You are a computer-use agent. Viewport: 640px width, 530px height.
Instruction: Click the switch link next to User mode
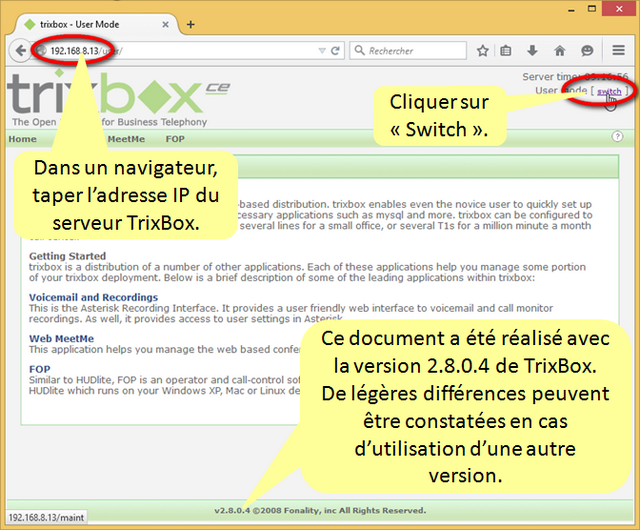(x=609, y=91)
